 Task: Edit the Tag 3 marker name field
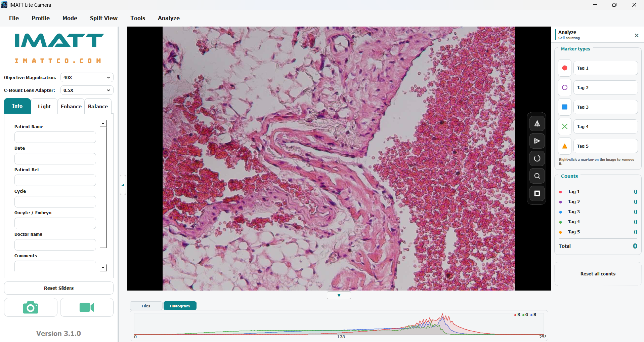pos(605,107)
